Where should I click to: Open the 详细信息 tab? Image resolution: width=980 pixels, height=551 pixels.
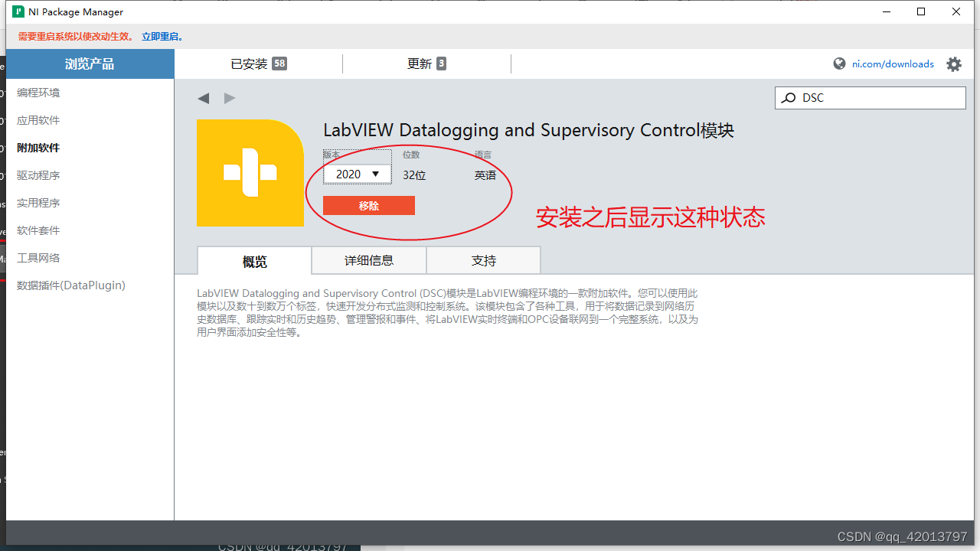pyautogui.click(x=368, y=260)
